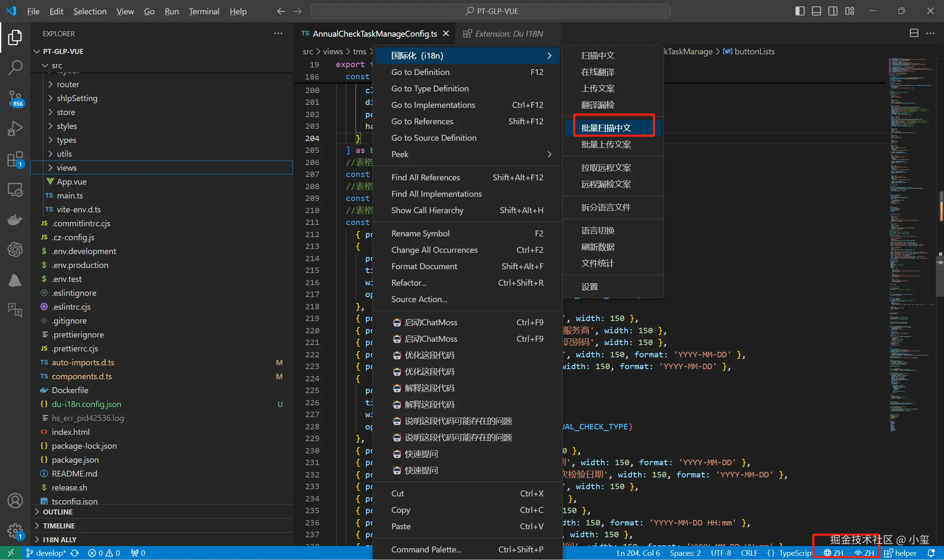Select 批量扫描中文 from the i18n submenu

click(x=606, y=128)
